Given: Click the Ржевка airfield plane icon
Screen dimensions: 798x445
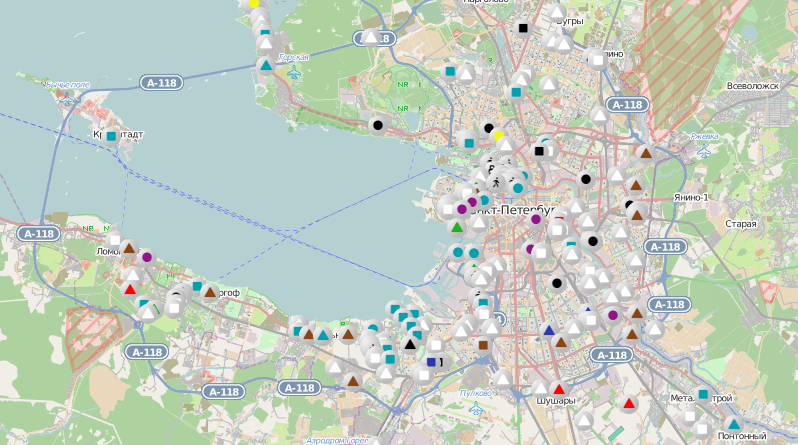Looking at the screenshot, I should (704, 151).
